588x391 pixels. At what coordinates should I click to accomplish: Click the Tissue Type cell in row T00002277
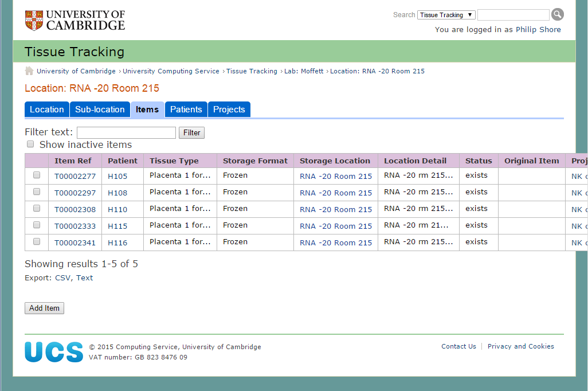pyautogui.click(x=180, y=175)
